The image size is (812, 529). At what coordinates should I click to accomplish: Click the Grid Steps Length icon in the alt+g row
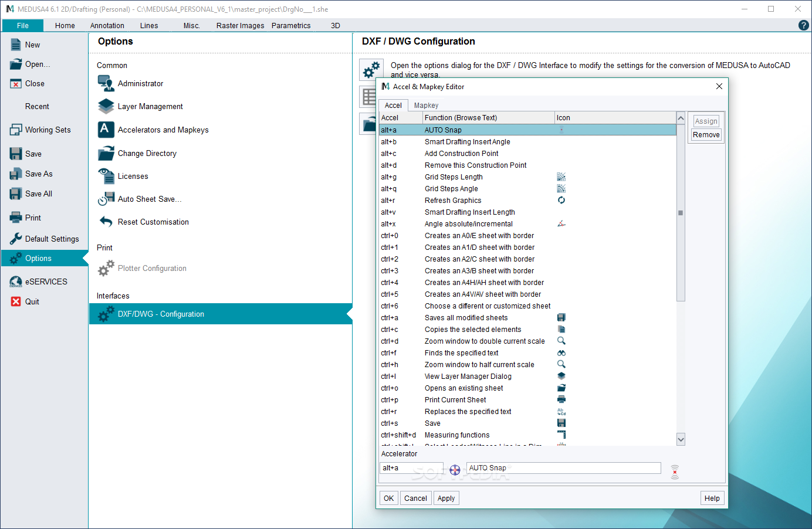point(561,177)
